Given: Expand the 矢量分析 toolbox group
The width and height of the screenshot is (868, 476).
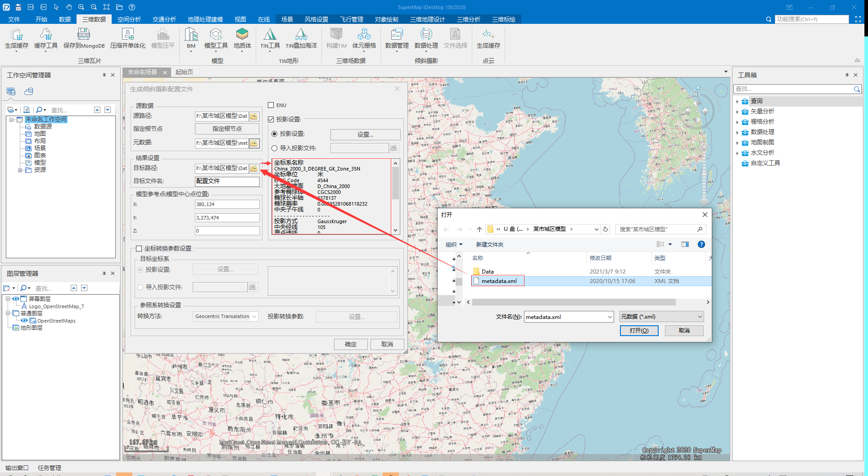Looking at the screenshot, I should point(737,112).
